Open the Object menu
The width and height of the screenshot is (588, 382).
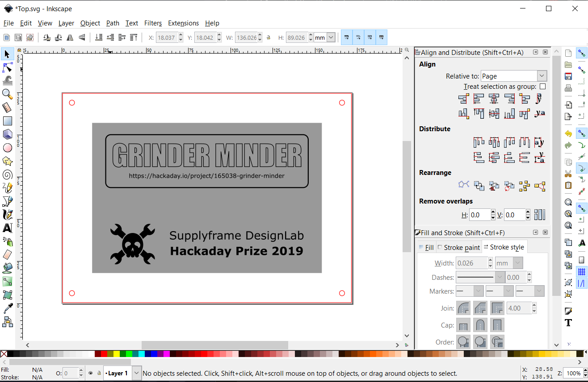coord(90,23)
